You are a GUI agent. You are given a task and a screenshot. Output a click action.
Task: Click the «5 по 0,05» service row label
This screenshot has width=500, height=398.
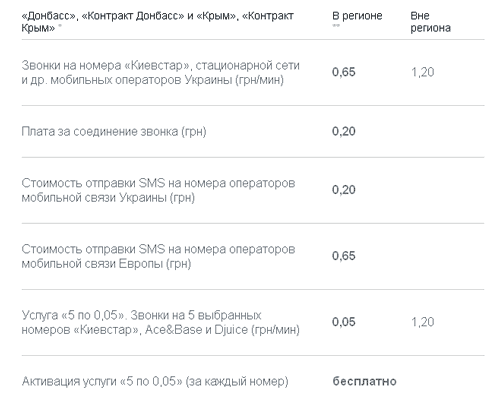point(160,322)
